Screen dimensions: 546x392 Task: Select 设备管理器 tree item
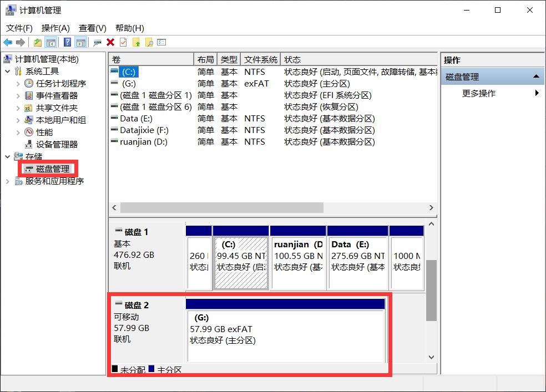[x=57, y=144]
